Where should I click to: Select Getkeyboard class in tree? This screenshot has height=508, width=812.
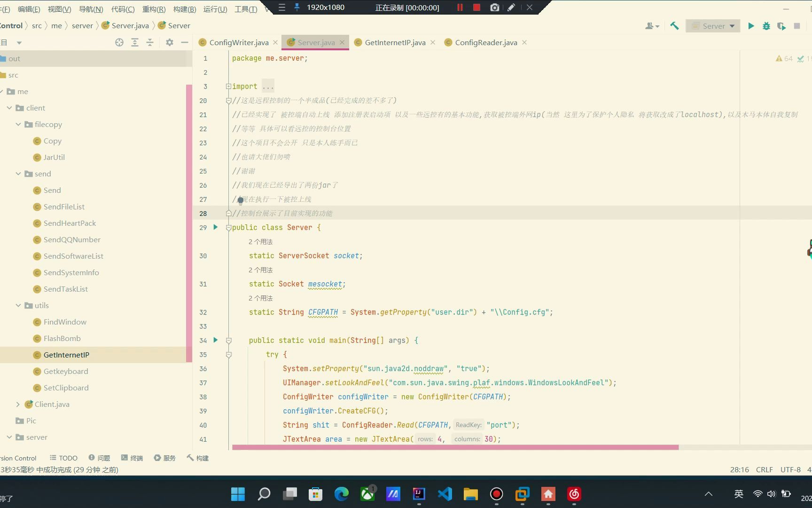pyautogui.click(x=65, y=371)
